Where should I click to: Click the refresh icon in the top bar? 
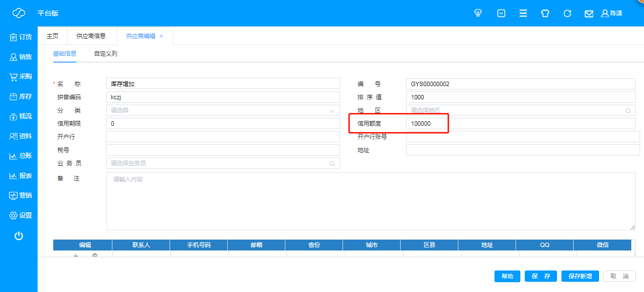pyautogui.click(x=567, y=13)
